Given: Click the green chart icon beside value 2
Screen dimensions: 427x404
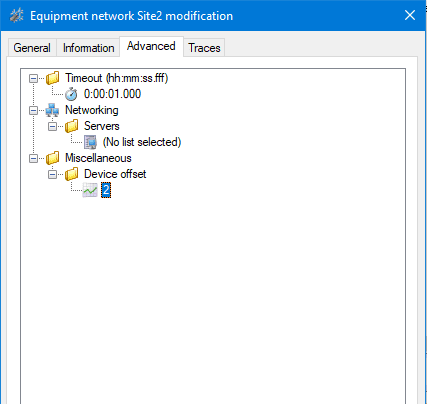Looking at the screenshot, I should click(90, 190).
